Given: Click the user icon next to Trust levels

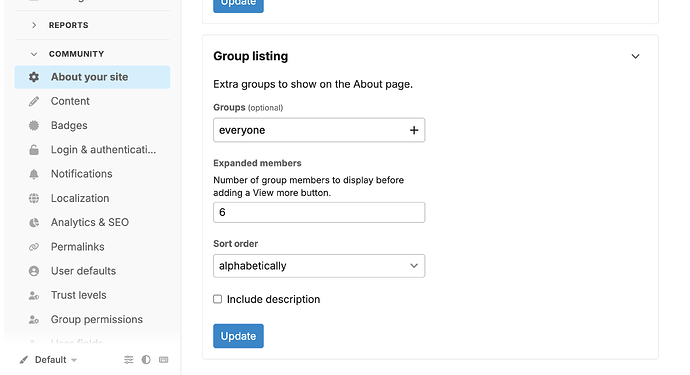Looking at the screenshot, I should coord(34,295).
